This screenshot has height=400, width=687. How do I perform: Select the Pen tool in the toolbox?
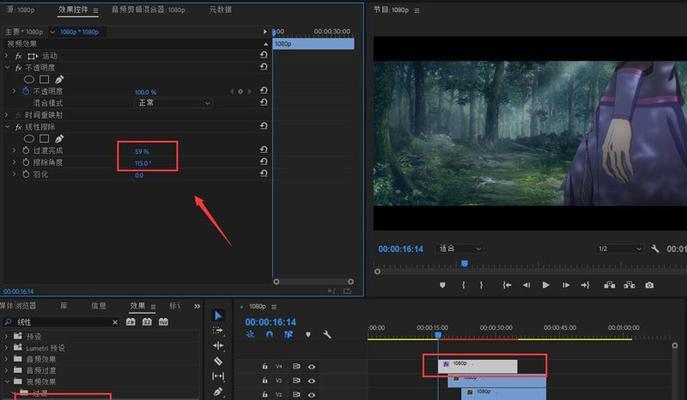(x=218, y=391)
